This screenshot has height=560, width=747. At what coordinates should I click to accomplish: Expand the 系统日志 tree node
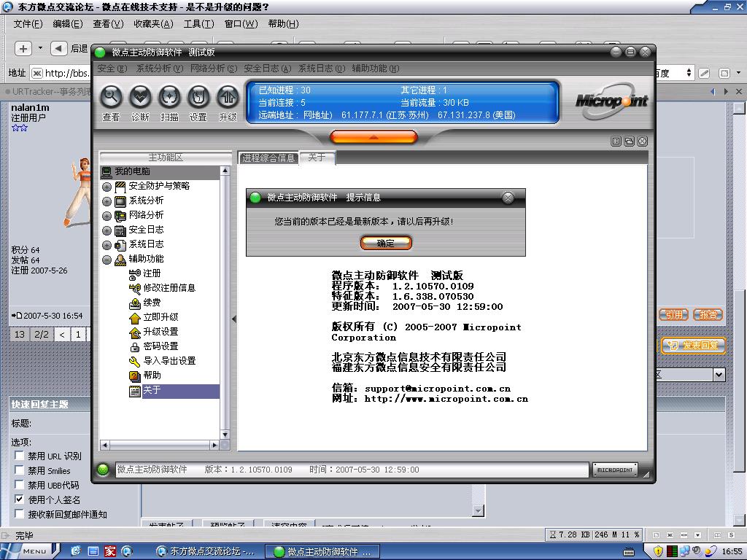tap(107, 245)
